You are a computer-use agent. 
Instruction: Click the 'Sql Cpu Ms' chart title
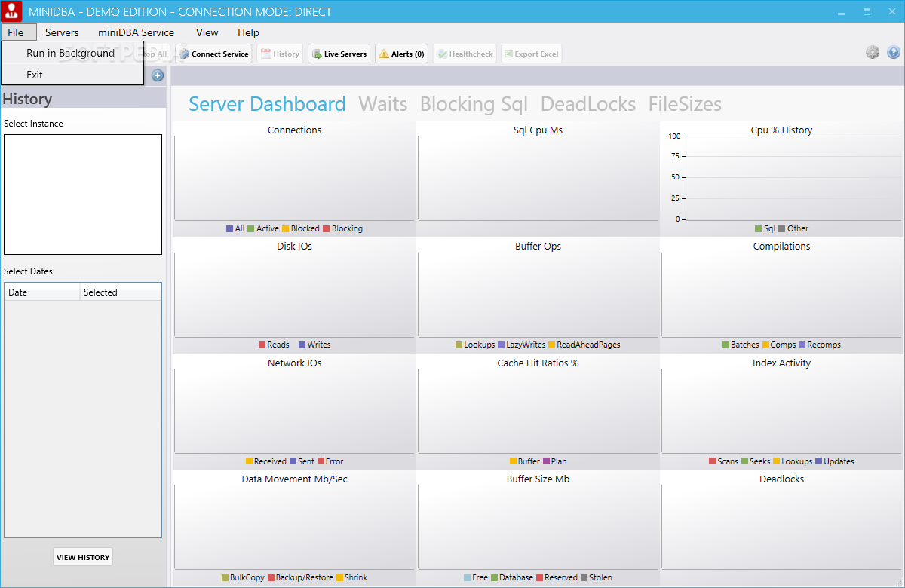coord(538,130)
